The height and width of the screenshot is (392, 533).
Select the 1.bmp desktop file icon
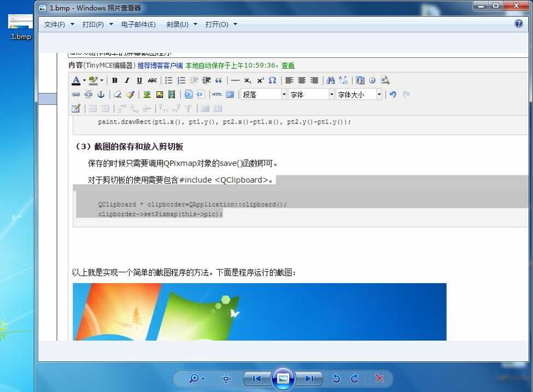(20, 27)
